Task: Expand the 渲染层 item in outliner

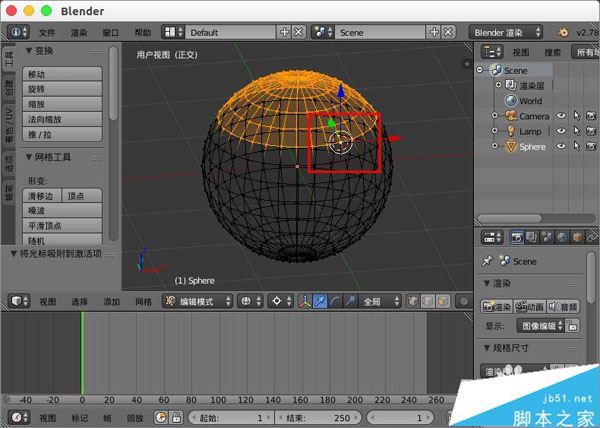Action: coord(498,85)
